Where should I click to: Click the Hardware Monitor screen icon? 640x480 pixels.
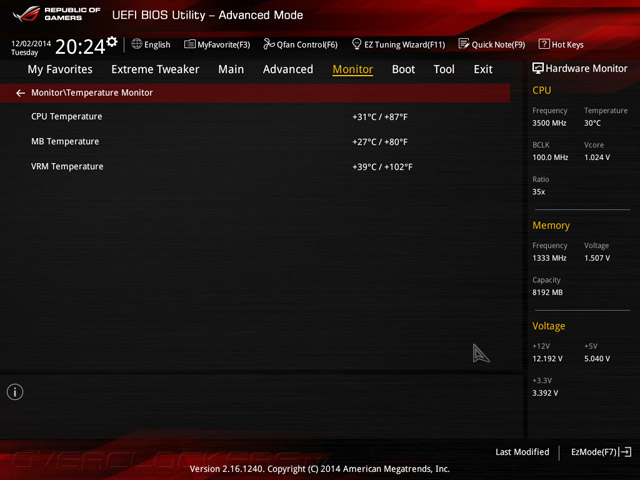pos(538,68)
